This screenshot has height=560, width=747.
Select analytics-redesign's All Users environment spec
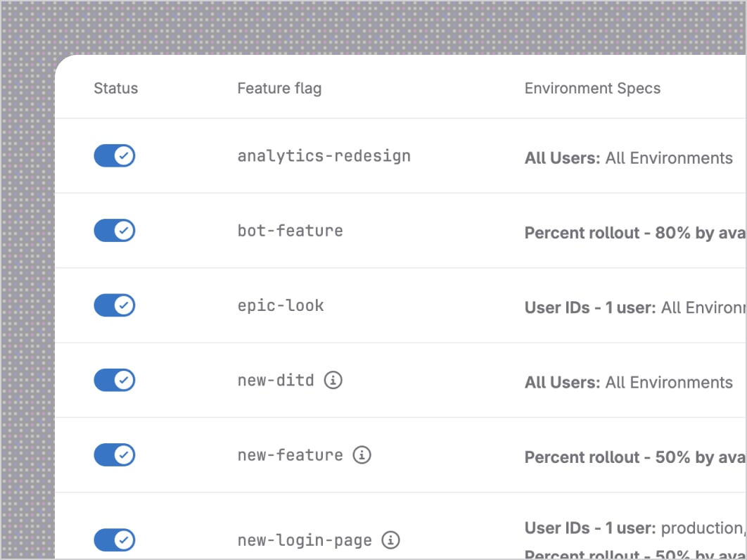point(628,158)
